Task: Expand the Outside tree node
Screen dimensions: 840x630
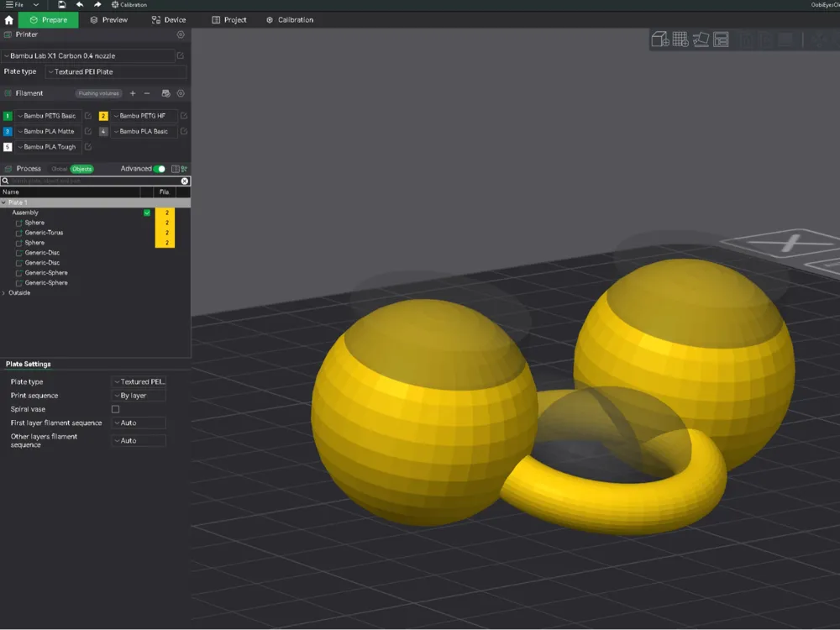Action: click(x=4, y=293)
